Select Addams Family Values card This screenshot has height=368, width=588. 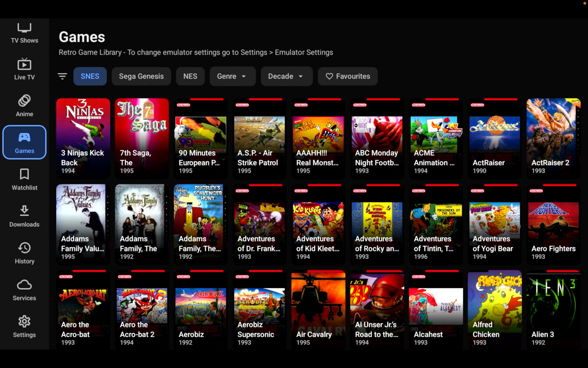(83, 224)
